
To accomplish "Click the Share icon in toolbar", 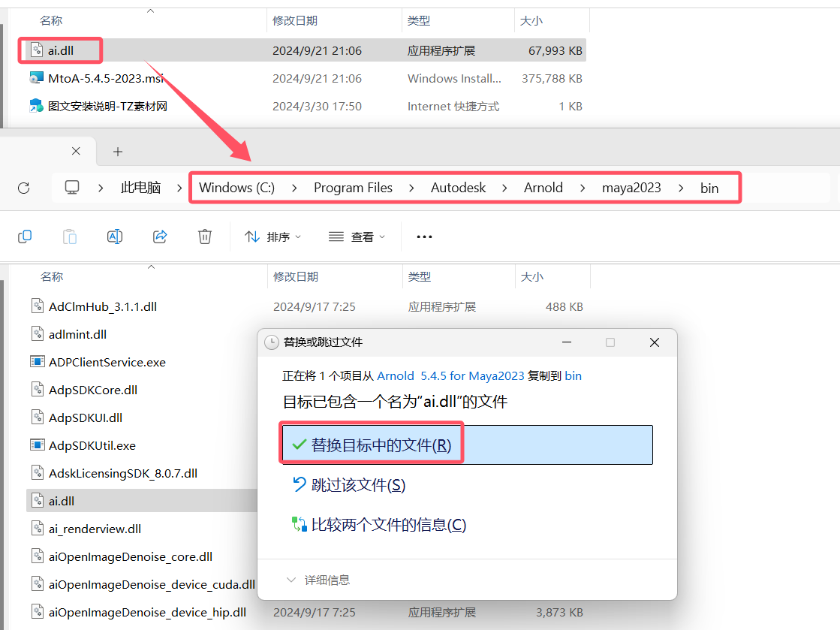I will (160, 237).
